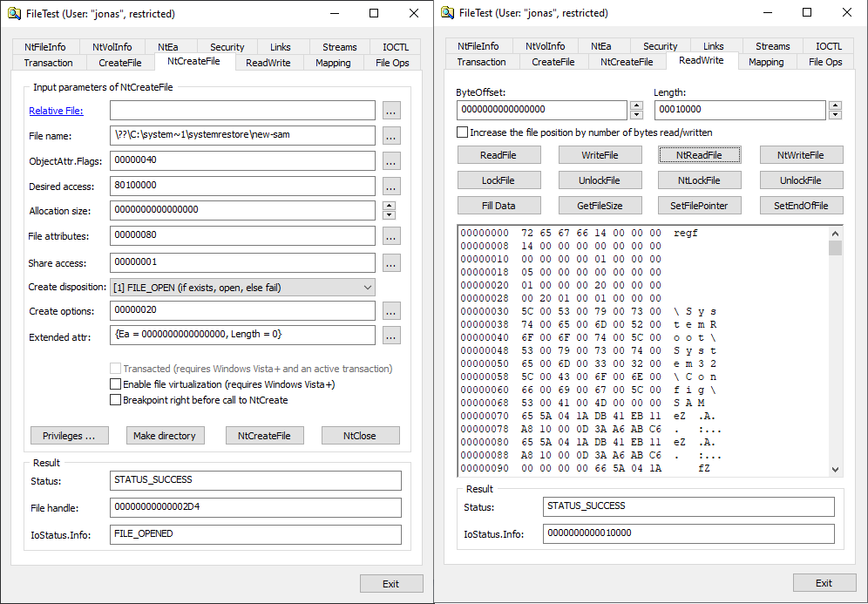Click the ReadFile button
Screen dimensions: 868x604
pos(498,155)
